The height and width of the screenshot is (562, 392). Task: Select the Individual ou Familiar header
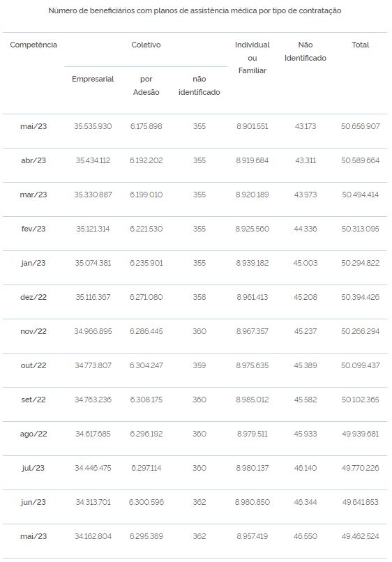(252, 58)
